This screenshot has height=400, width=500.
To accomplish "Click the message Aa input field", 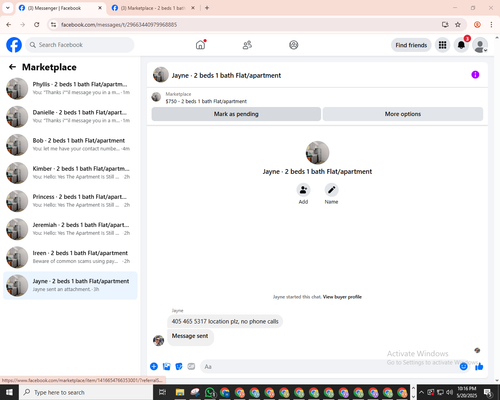I will point(330,367).
